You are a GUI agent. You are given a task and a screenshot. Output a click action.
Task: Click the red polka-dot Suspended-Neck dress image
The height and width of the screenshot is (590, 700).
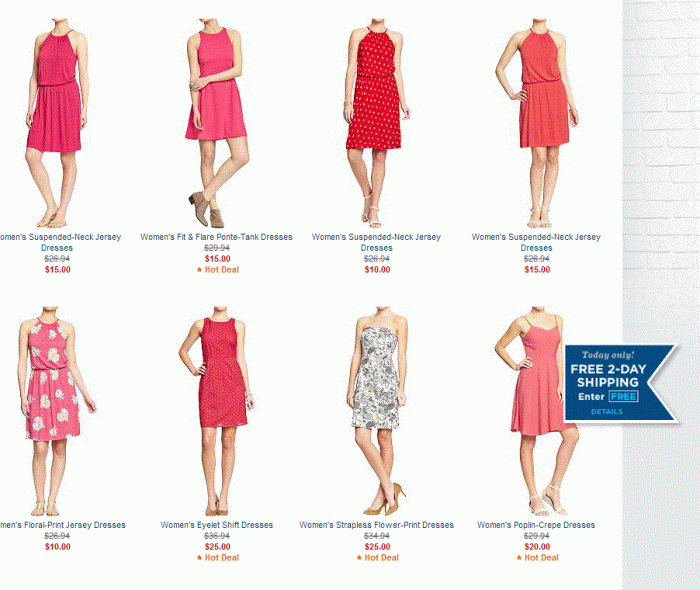[x=376, y=124]
